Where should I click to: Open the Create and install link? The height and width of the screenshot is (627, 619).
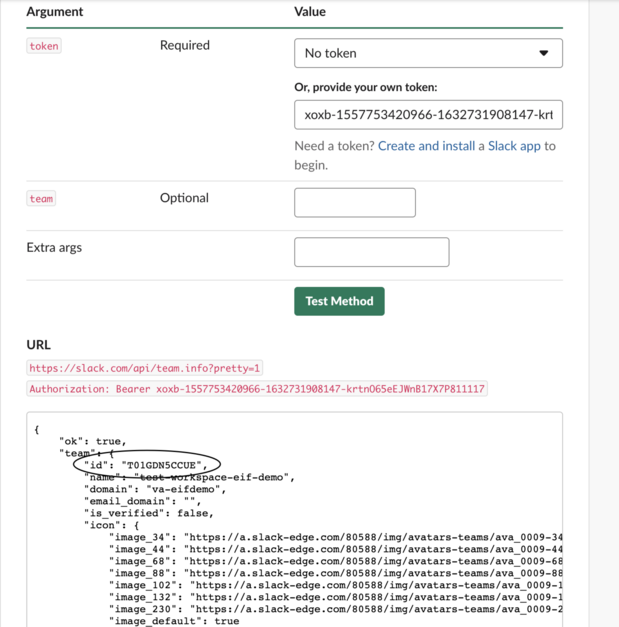pos(426,146)
